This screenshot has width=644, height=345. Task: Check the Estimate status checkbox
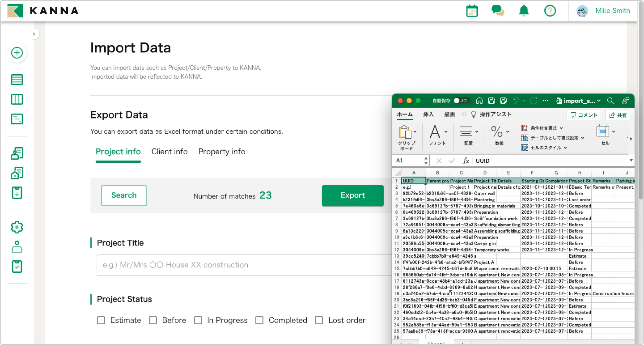click(x=101, y=320)
